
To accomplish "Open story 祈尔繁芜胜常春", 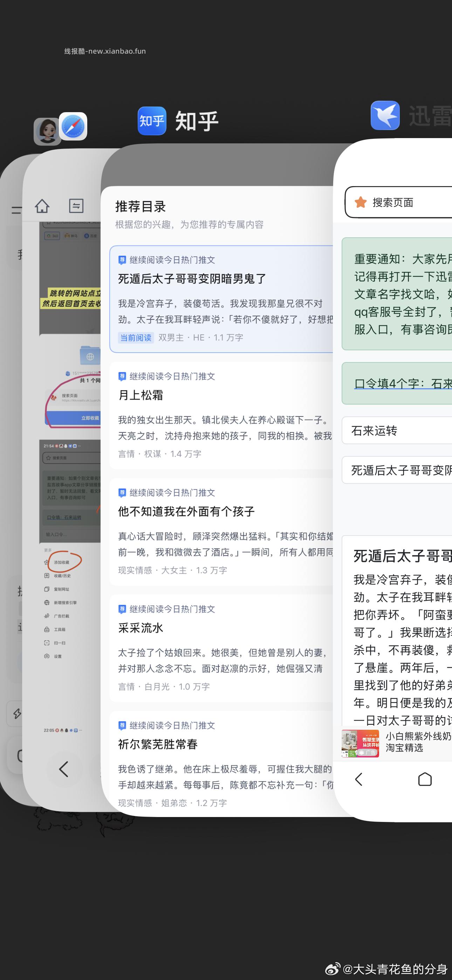I will coord(221,764).
